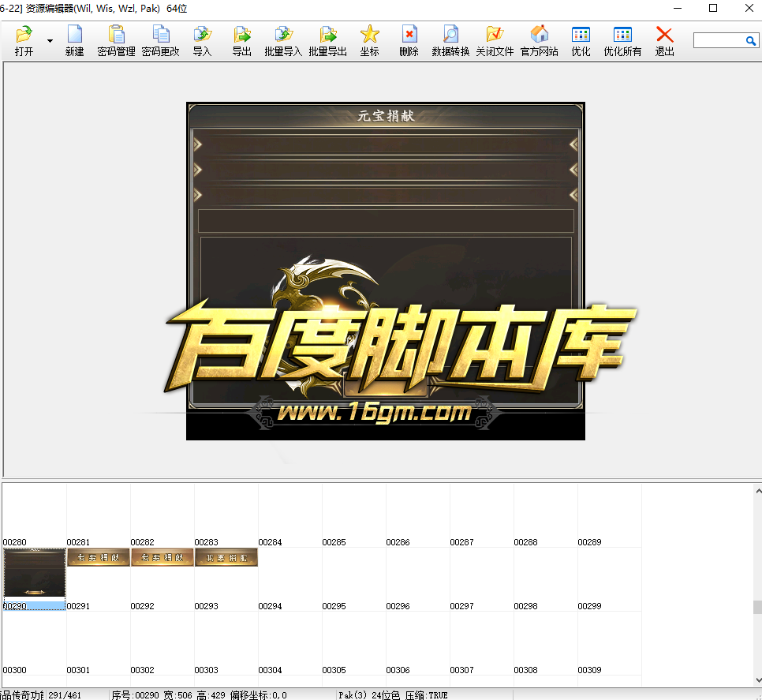
Task: Click the thumbnail list scroll down arrow
Action: tap(757, 680)
